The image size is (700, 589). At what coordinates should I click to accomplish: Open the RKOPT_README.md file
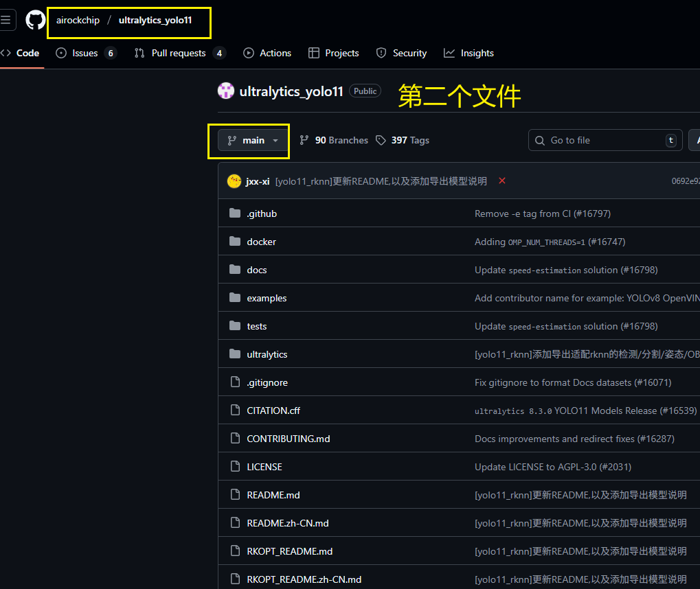tap(290, 551)
